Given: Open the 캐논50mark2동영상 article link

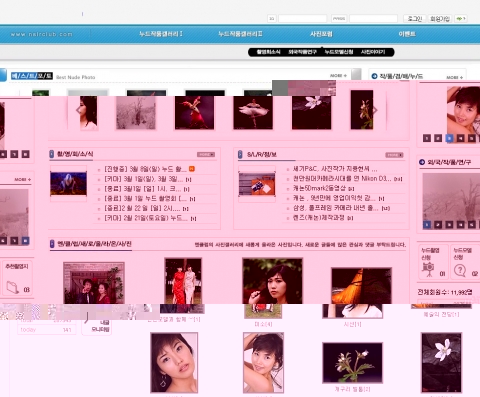Looking at the screenshot, I should pos(319,188).
